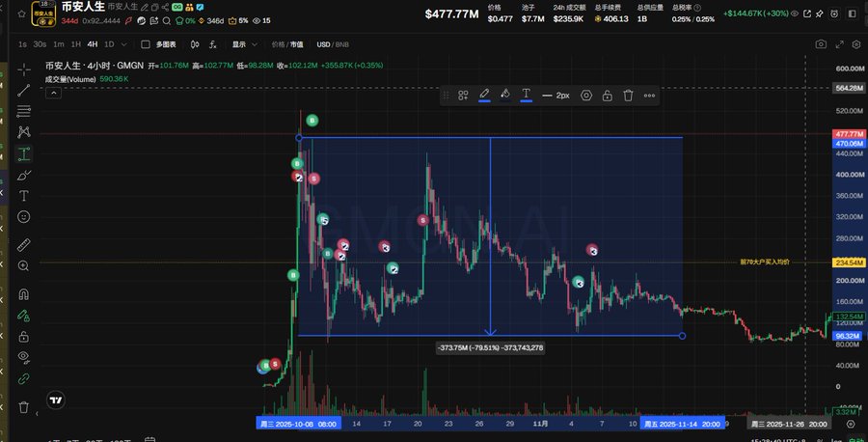Set a price alert with alarm icon
This screenshot has width=868, height=442.
click(835, 14)
